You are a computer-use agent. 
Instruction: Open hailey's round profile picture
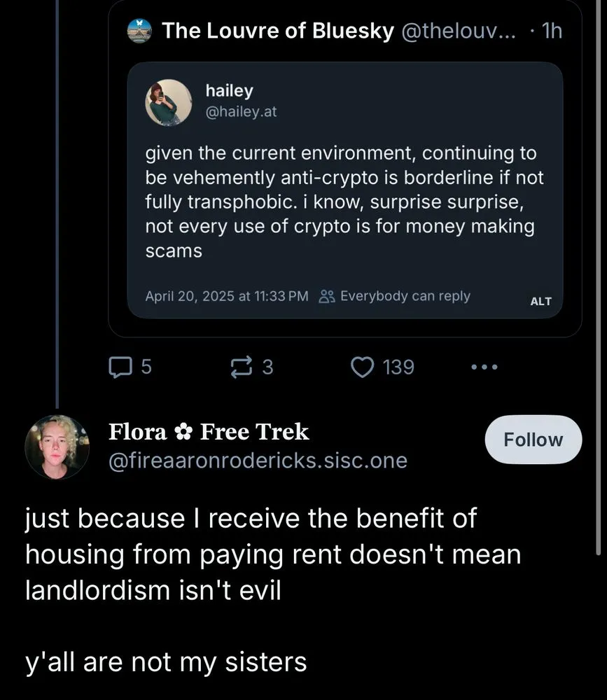pyautogui.click(x=168, y=102)
